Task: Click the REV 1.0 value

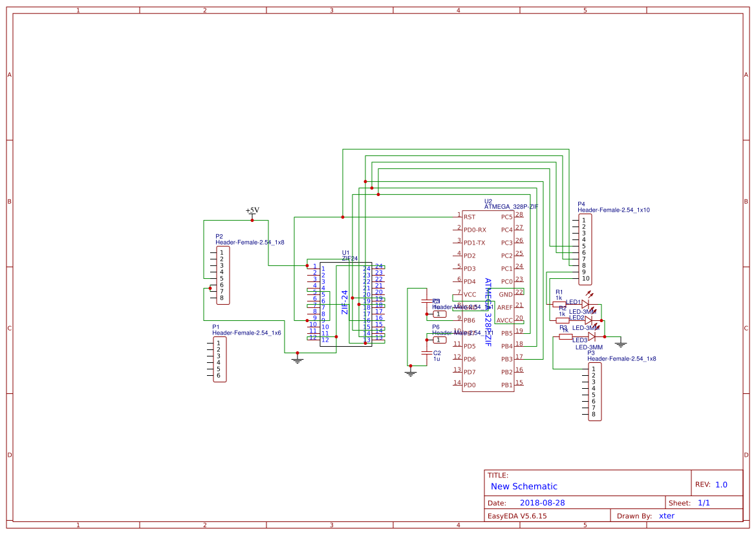Action: tap(721, 485)
